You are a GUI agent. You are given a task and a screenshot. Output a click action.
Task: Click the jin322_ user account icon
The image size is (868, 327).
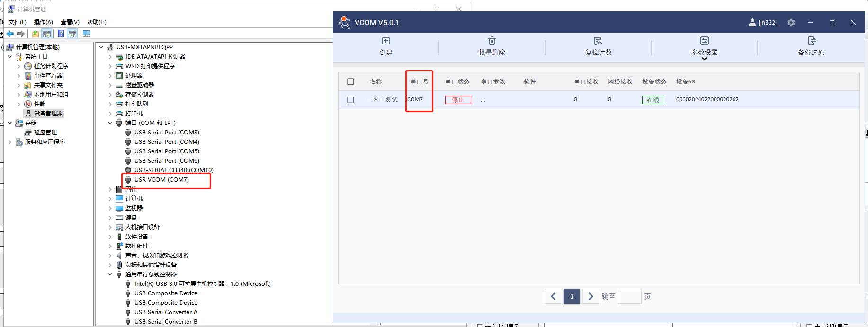pos(752,22)
